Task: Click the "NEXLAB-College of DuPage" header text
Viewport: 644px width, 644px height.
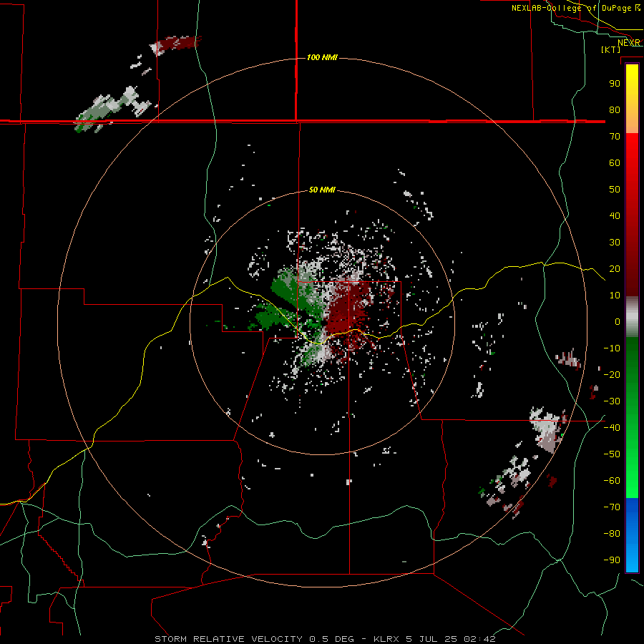Action: coord(571,8)
